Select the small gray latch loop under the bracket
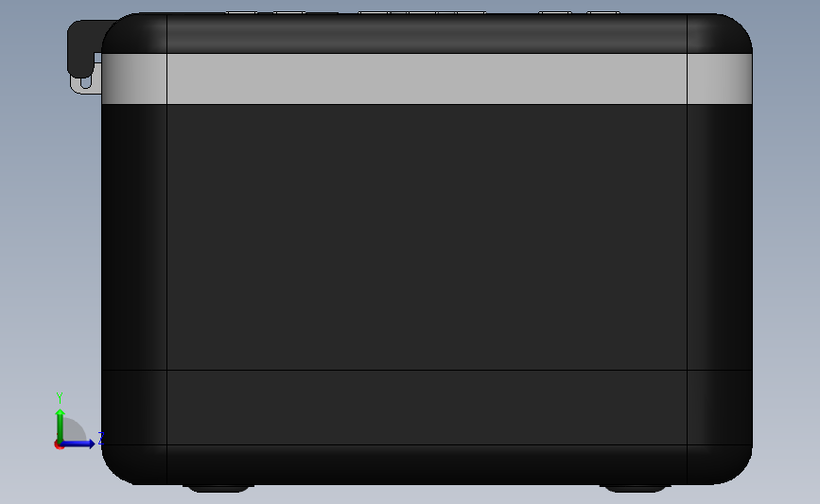 (85, 85)
